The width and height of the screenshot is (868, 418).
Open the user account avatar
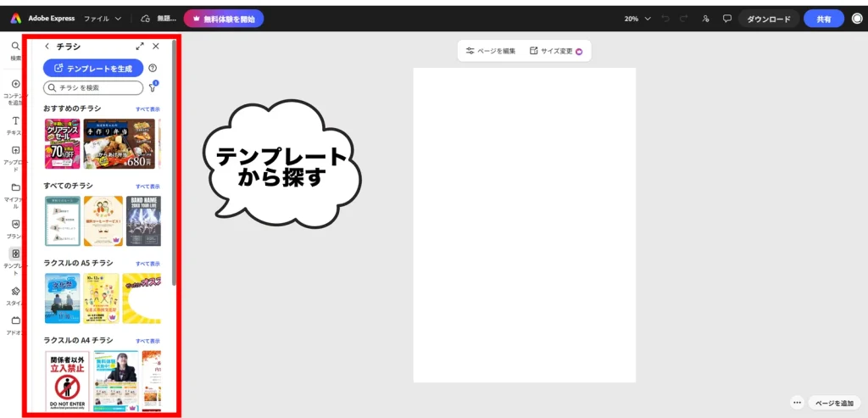(x=856, y=19)
